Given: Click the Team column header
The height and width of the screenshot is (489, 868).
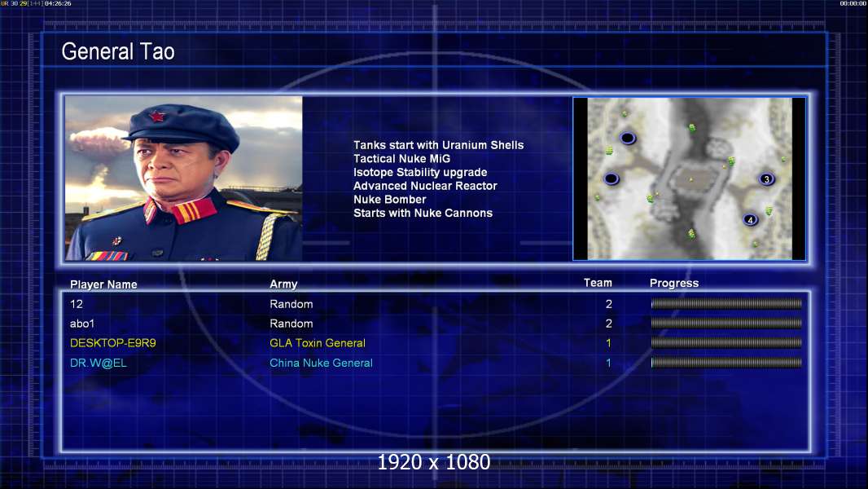Looking at the screenshot, I should pos(598,283).
